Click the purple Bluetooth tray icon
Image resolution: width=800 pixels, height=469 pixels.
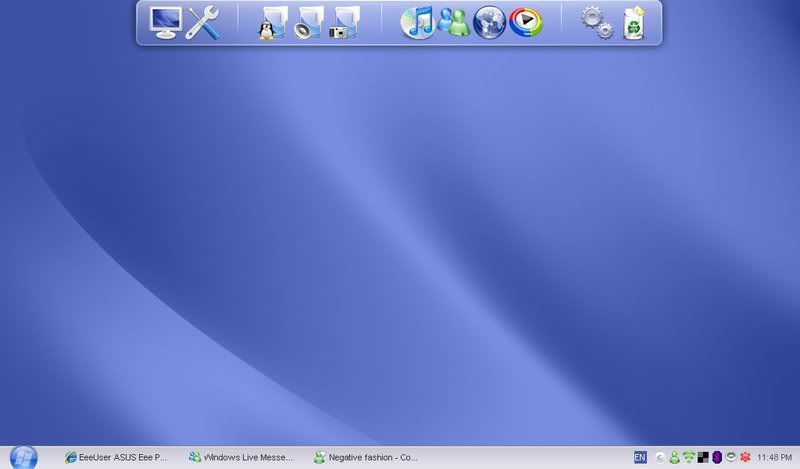[x=717, y=457]
